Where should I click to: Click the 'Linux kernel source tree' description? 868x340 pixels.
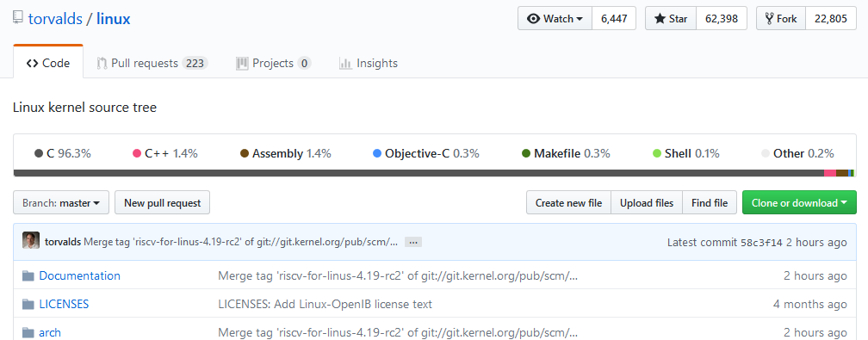(x=84, y=108)
